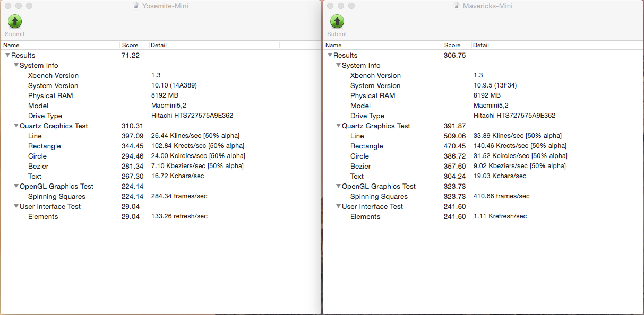Click overall score 306.75 in Mavericks-Mini
The width and height of the screenshot is (644, 315).
[x=454, y=55]
